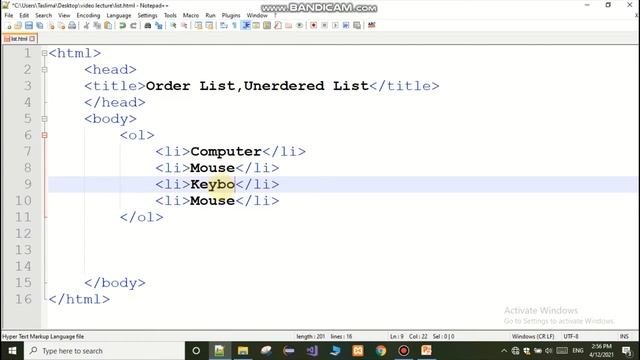Viewport: 640px width, 360px height.
Task: Click the Folder as Workspace icon
Action: (x=289, y=25)
